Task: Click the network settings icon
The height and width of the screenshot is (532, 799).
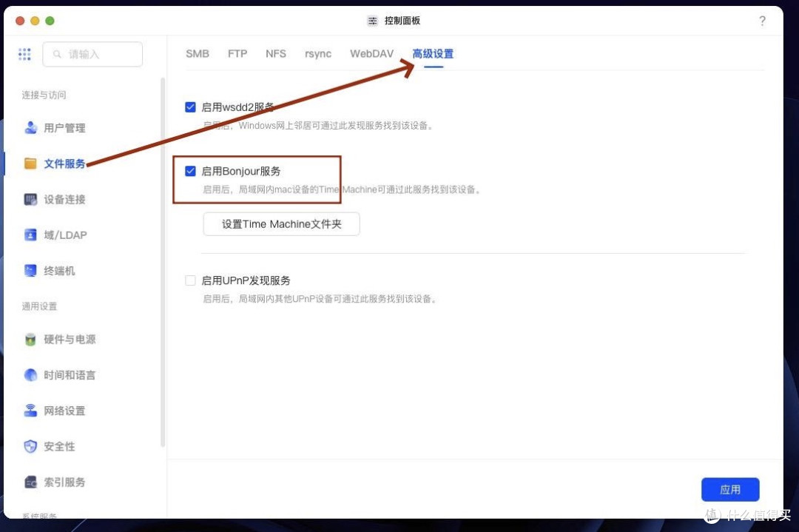Action: [30, 411]
